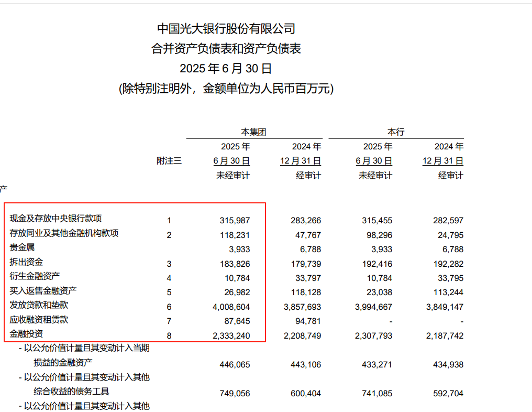Image resolution: width=532 pixels, height=412 pixels.
Task: Select the value 3,857,693
Action: [x=302, y=307]
